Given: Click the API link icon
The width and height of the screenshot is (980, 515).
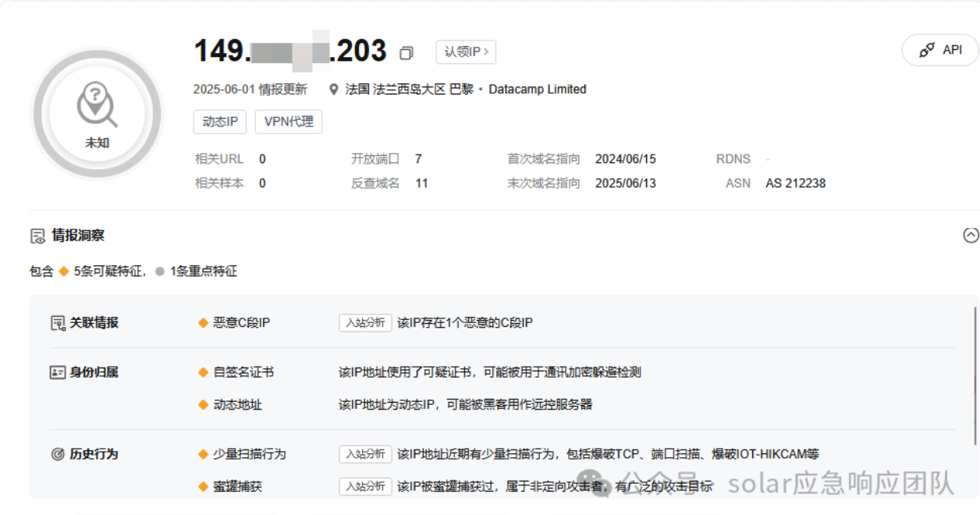Looking at the screenshot, I should tap(927, 50).
